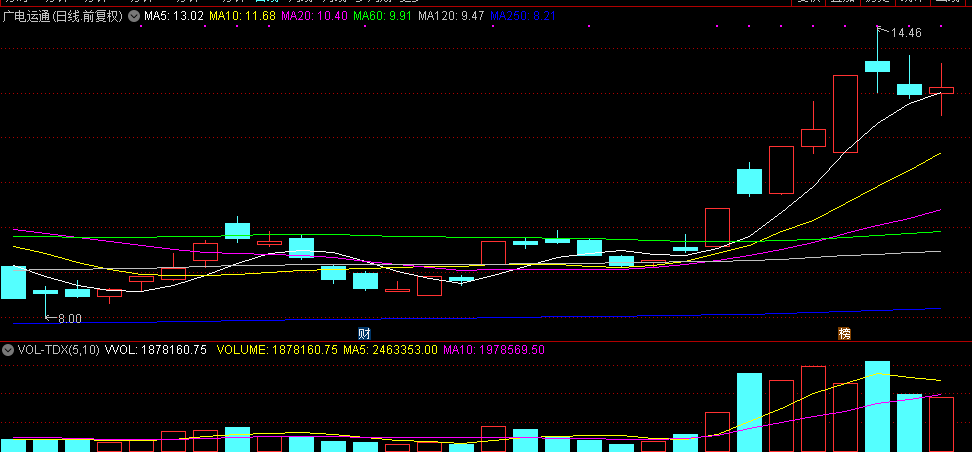Screen dimensions: 972x452
Task: Expand the dropdown arrow beside 广电运通 title
Action: (133, 16)
